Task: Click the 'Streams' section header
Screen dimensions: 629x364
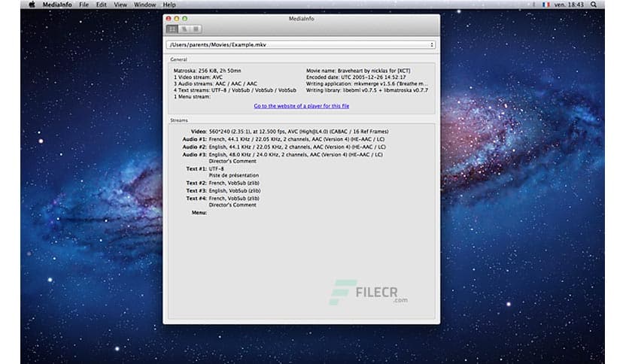Action: 179,120
